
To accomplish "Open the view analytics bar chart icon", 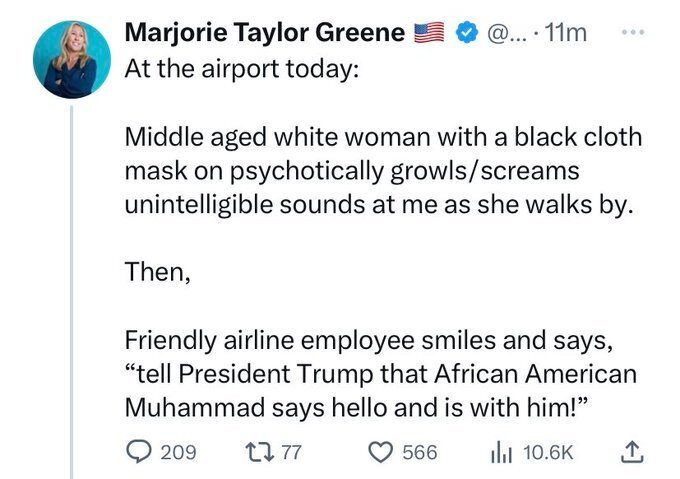I will click(502, 452).
